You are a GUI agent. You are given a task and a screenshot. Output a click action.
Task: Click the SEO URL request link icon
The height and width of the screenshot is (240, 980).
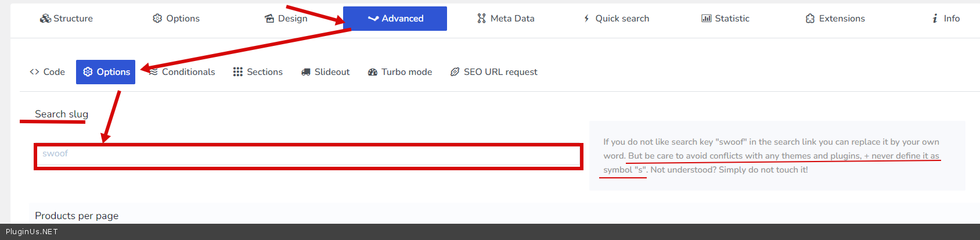[x=455, y=72]
